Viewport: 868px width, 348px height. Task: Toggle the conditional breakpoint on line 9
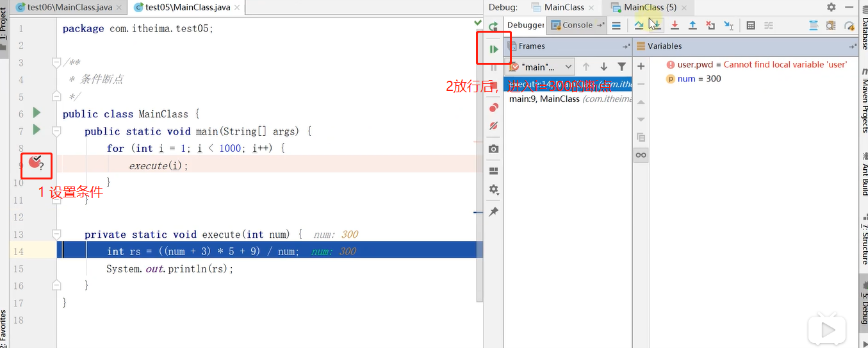click(36, 163)
